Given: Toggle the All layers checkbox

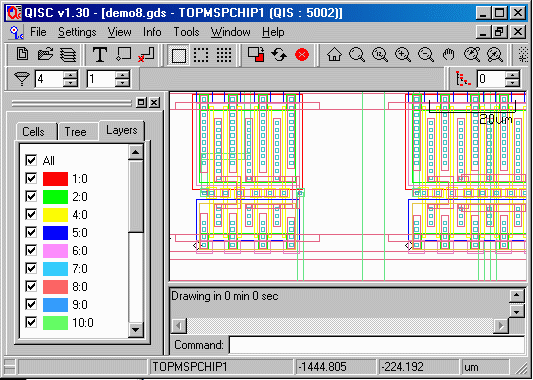Looking at the screenshot, I should (x=31, y=160).
